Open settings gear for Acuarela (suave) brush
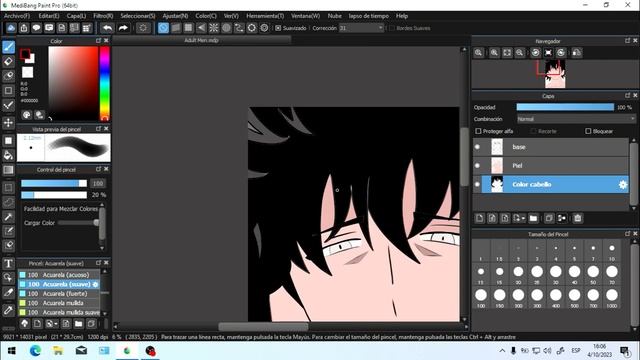640x360 pixels. 96,284
